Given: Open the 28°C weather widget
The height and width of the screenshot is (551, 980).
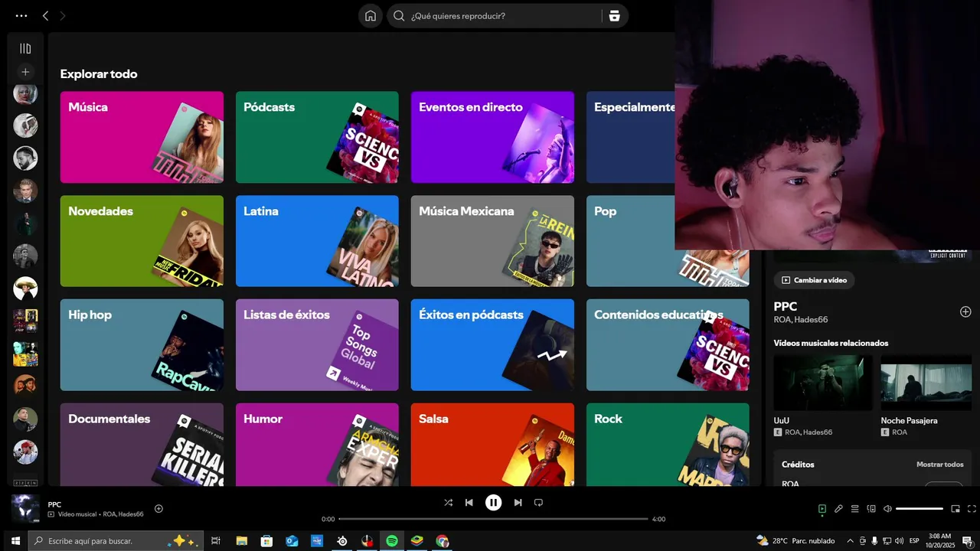Looking at the screenshot, I should point(795,541).
